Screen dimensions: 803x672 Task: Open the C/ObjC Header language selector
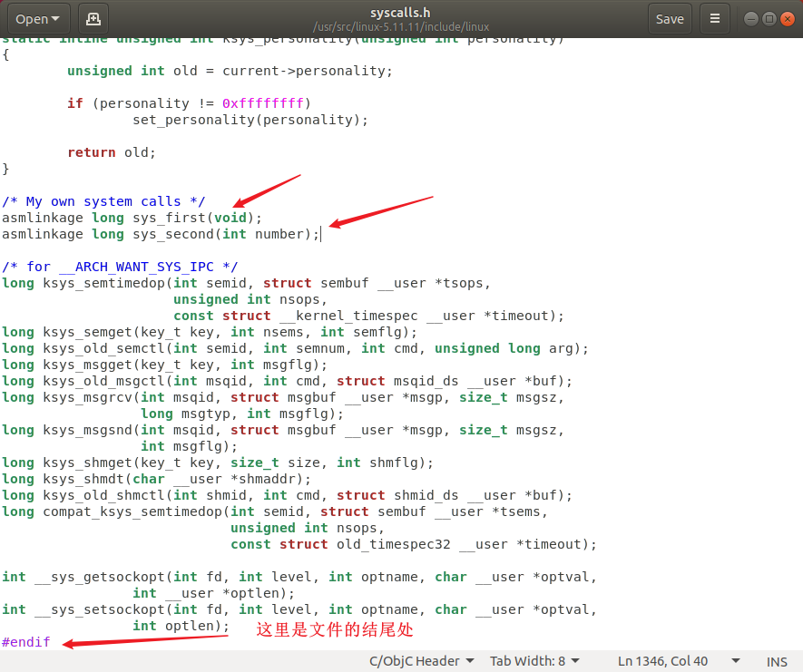tap(422, 661)
